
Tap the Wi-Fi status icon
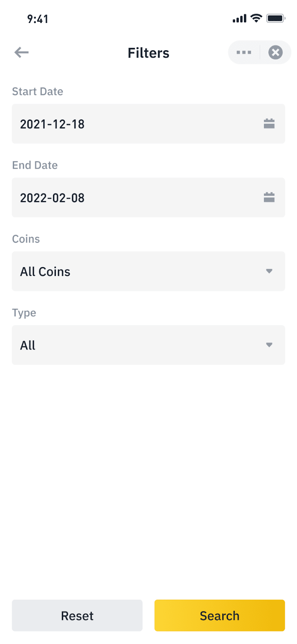click(x=256, y=18)
